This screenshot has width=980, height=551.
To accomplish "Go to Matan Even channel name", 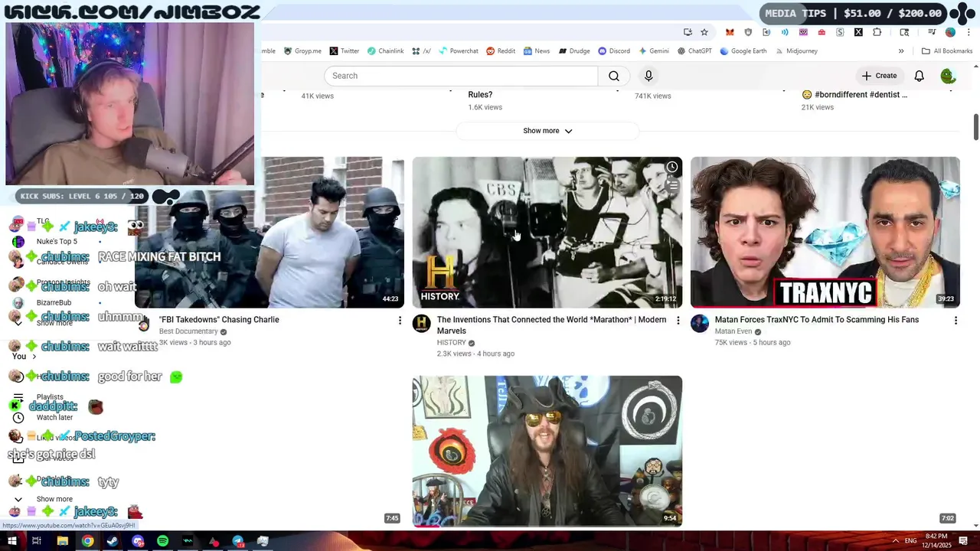I will pos(733,331).
